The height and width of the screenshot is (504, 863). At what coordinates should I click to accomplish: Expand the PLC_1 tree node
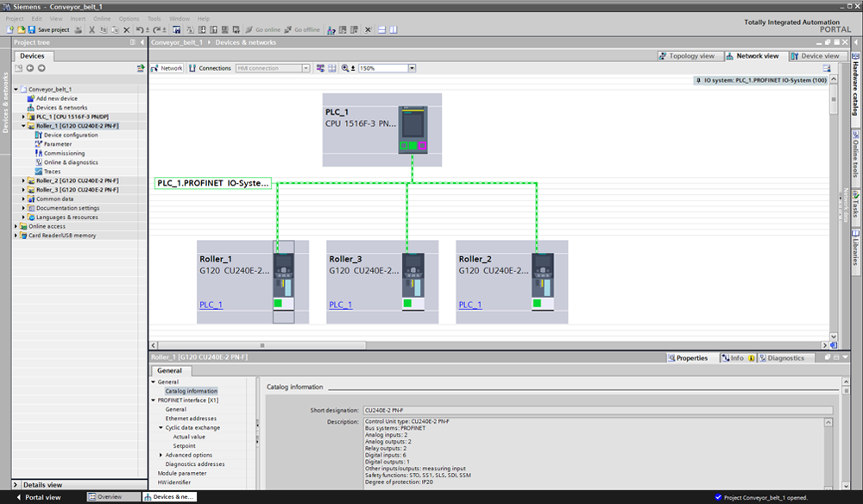tap(23, 117)
